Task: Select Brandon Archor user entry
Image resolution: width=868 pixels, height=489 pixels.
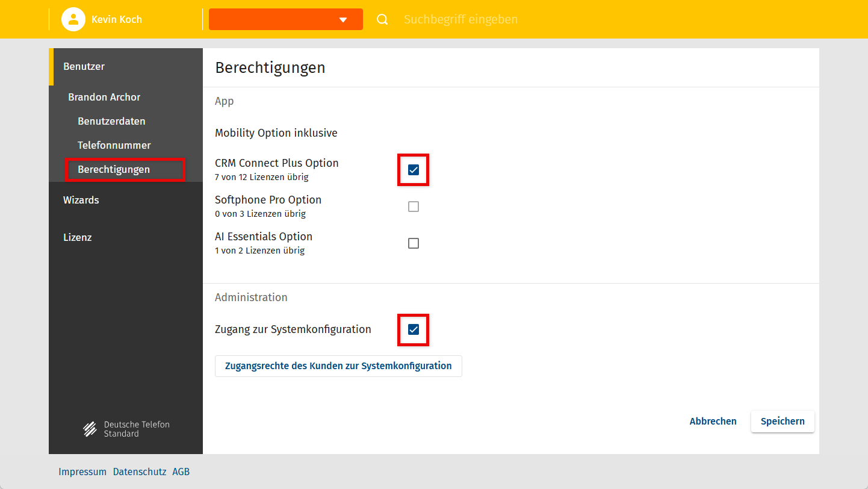Action: (x=104, y=97)
